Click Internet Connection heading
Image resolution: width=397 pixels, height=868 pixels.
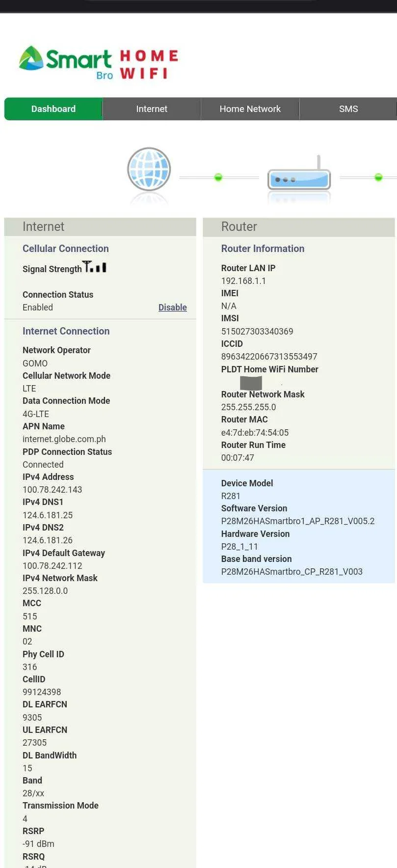pyautogui.click(x=66, y=331)
